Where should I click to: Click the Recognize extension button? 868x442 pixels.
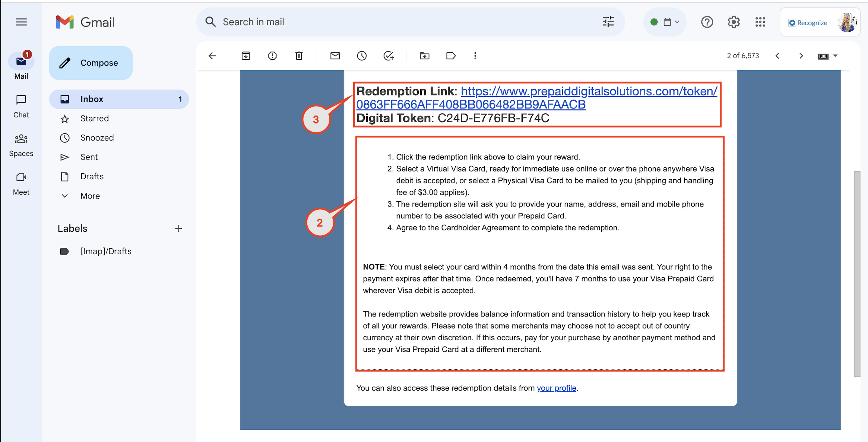pos(808,23)
